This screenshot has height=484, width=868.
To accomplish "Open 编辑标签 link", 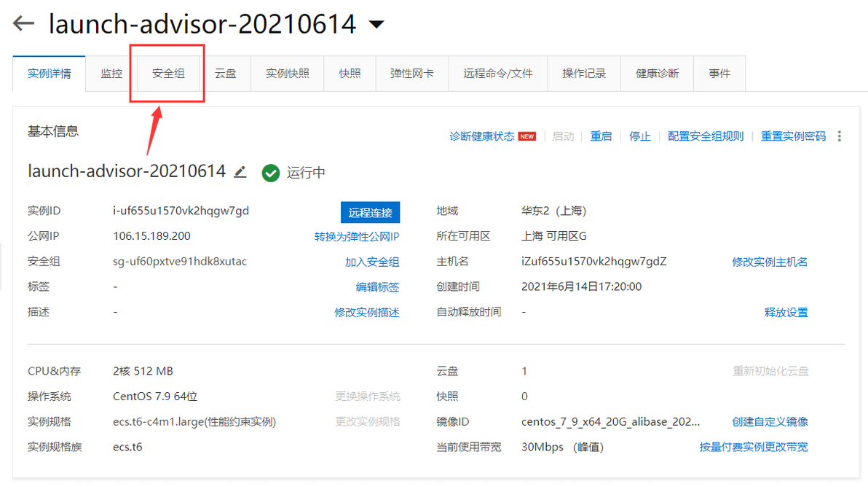I will coord(377,287).
